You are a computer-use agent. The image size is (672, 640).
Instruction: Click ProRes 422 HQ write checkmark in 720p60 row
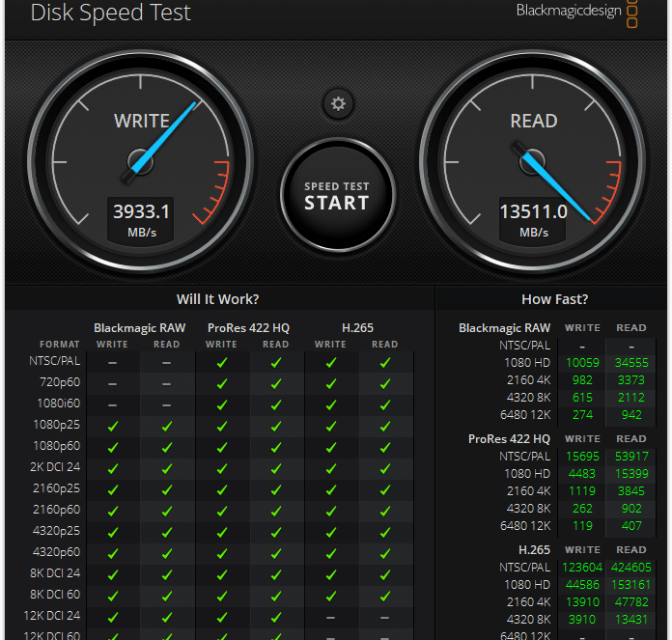[x=221, y=384]
